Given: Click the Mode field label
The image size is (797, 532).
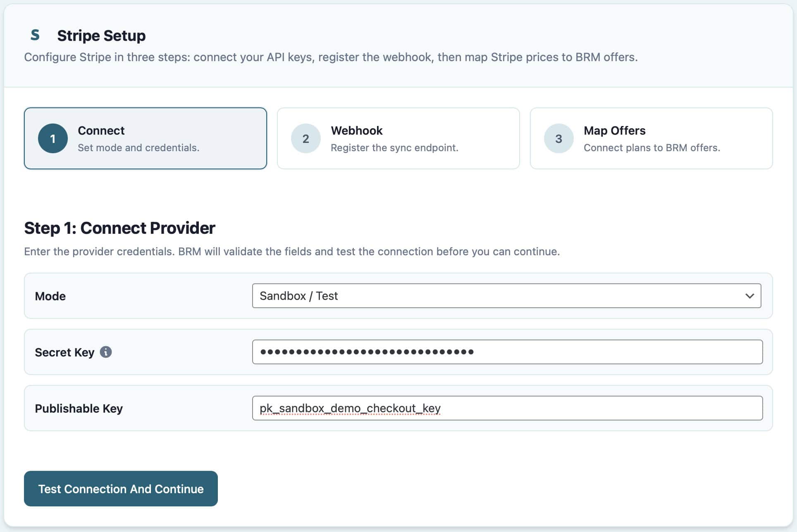Looking at the screenshot, I should [x=50, y=296].
